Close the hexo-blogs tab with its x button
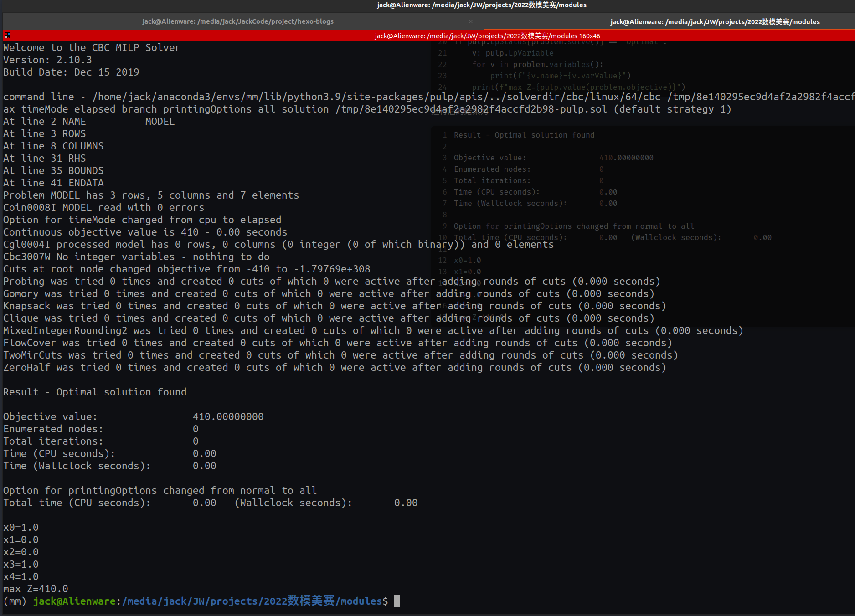The width and height of the screenshot is (855, 616). [x=471, y=21]
